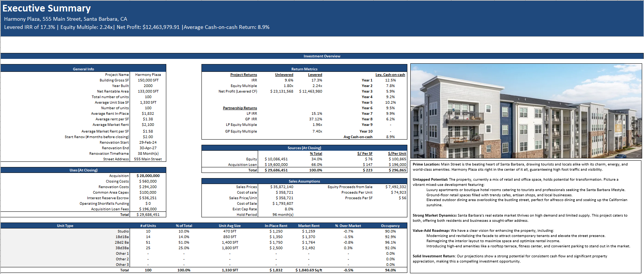Click the 37.12% GP IRR value
644x274 pixels.
316,119
